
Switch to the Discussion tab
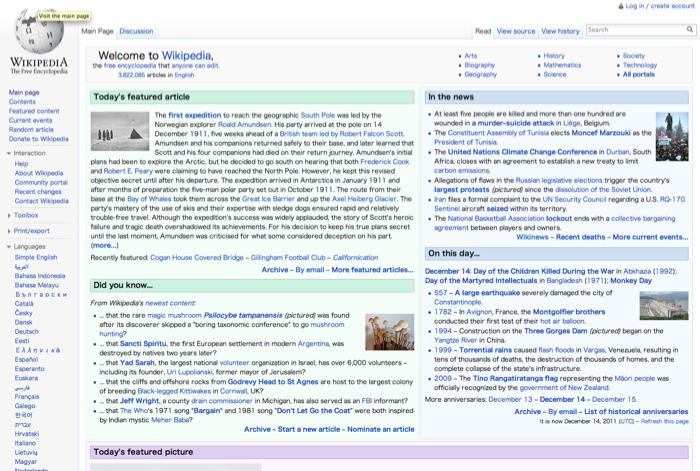coord(136,31)
